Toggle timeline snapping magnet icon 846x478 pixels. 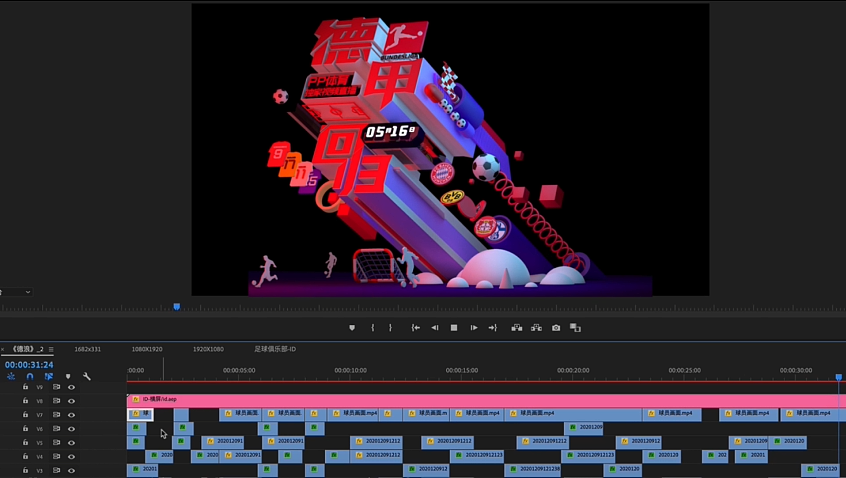click(30, 376)
